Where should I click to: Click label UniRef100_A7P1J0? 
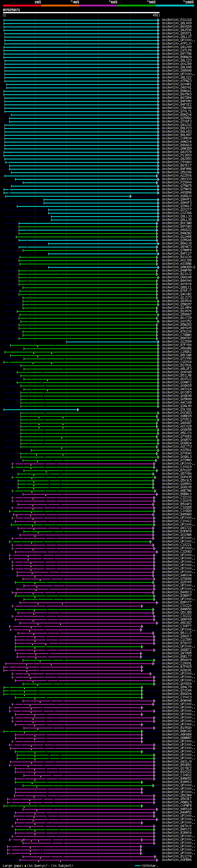(x=177, y=43)
